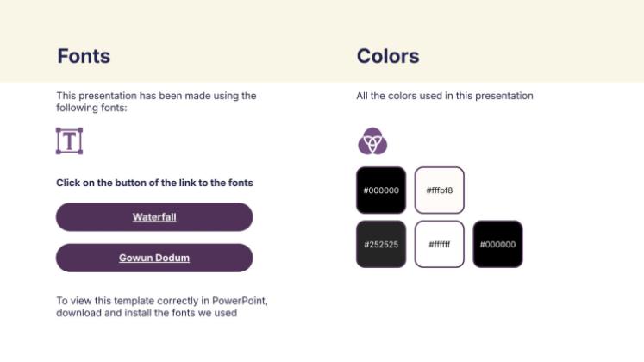Choose the dark gray #252525 swatch
644x362 pixels.
click(380, 244)
